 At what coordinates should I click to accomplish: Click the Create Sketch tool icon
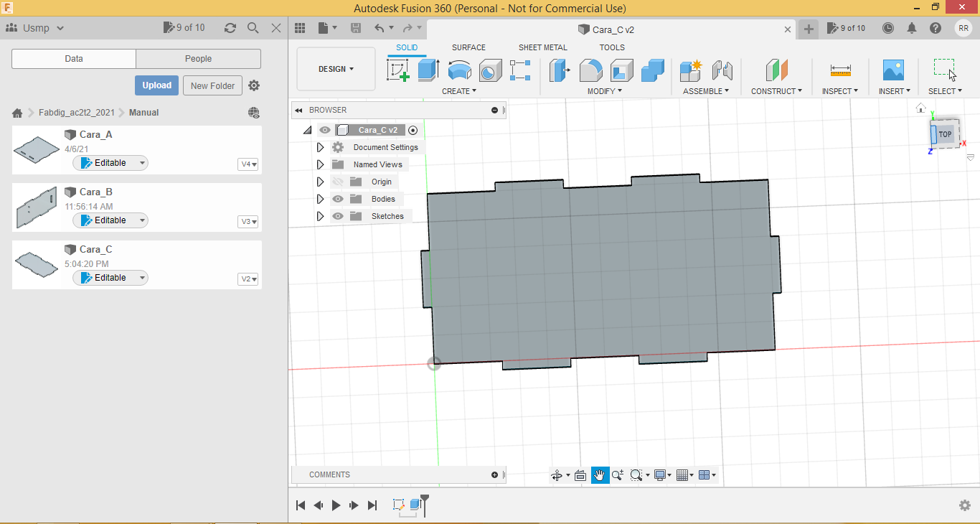[x=397, y=70]
